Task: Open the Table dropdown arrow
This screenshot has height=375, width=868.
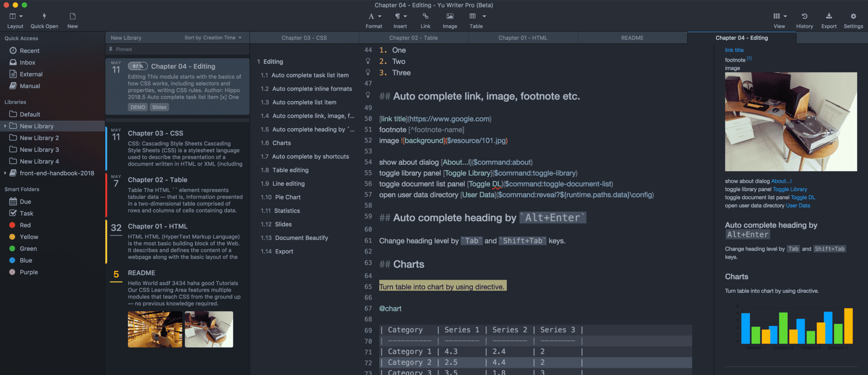Action: [x=484, y=16]
